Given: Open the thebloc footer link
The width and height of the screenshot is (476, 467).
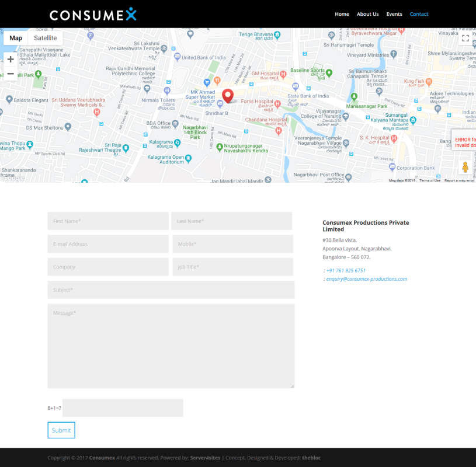Looking at the screenshot, I should (x=311, y=458).
